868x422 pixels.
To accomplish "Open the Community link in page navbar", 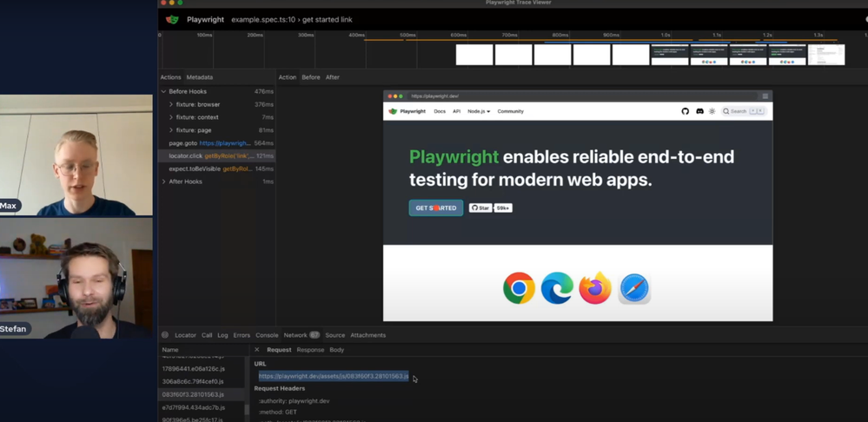I will point(510,111).
